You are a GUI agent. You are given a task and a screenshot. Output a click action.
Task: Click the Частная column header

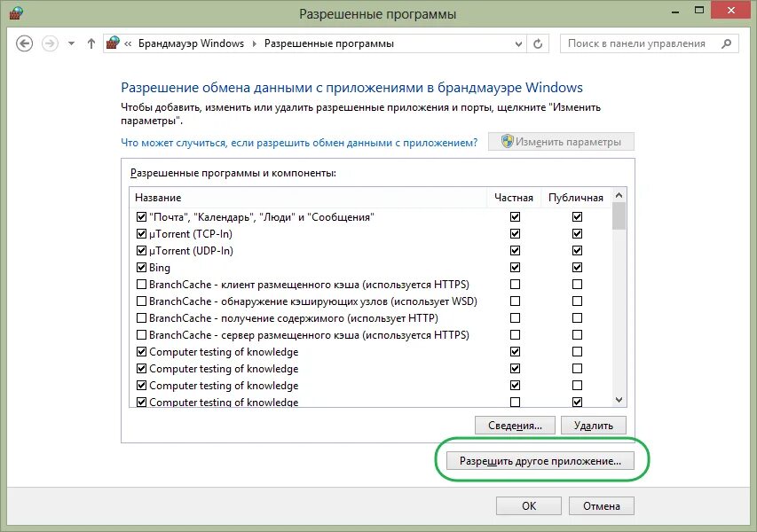click(514, 198)
